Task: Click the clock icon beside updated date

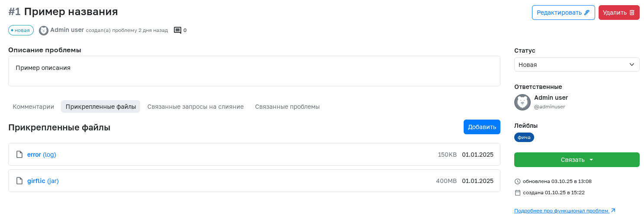Action: [x=518, y=181]
